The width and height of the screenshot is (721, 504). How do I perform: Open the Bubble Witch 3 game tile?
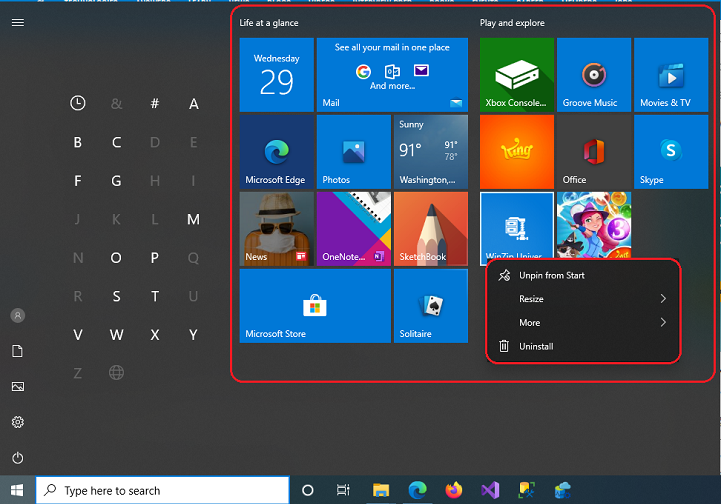594,225
